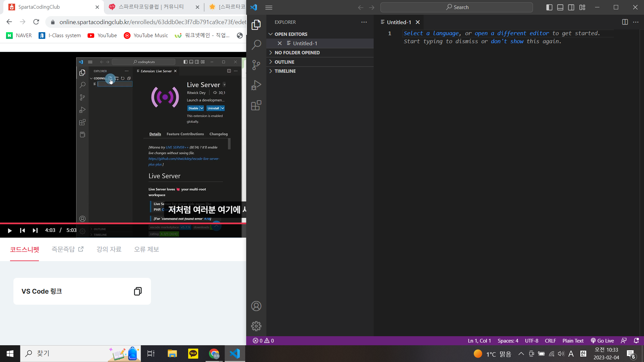Split the editor to the right

click(625, 22)
